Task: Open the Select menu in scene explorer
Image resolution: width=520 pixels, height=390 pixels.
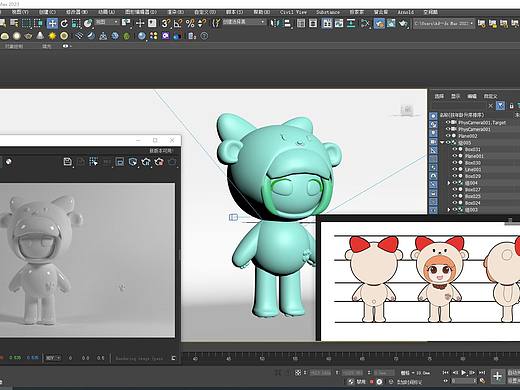Action: pos(439,96)
